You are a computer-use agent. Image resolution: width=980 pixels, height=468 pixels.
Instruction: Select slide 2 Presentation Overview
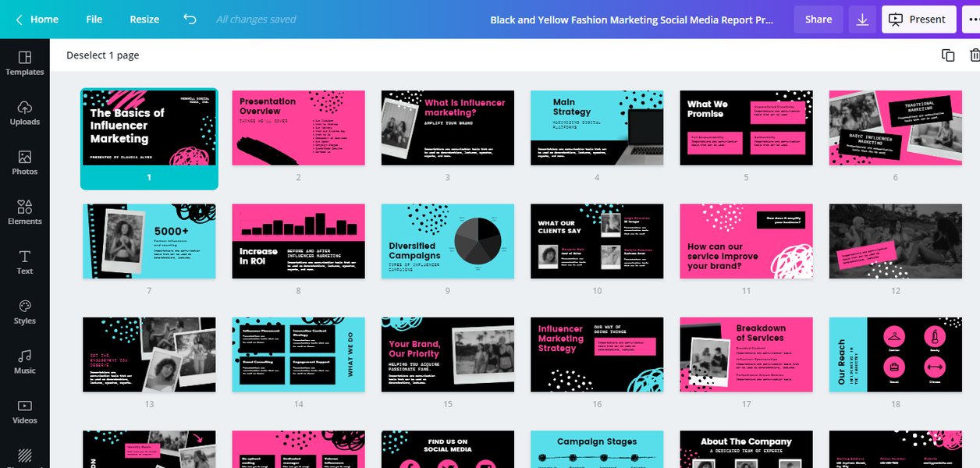pyautogui.click(x=298, y=128)
